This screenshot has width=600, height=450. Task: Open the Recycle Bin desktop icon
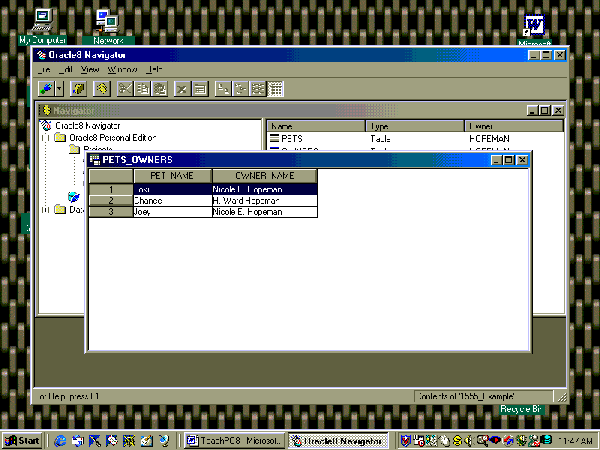click(520, 409)
